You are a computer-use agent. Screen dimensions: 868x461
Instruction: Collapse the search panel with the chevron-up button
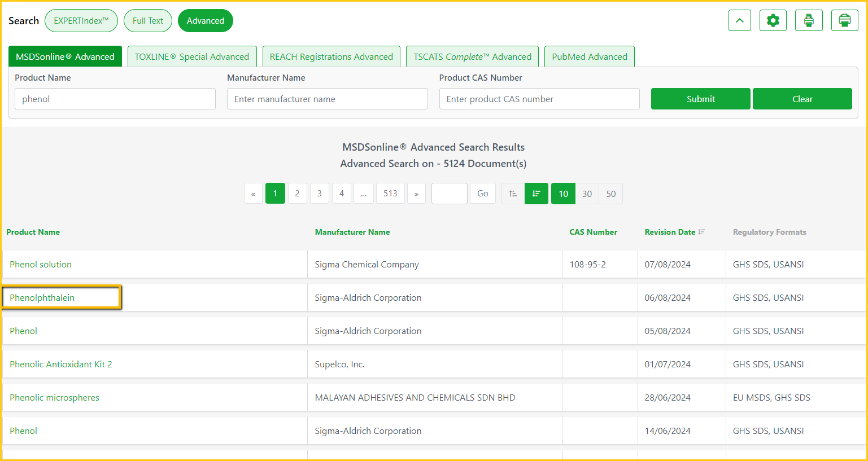click(x=739, y=21)
